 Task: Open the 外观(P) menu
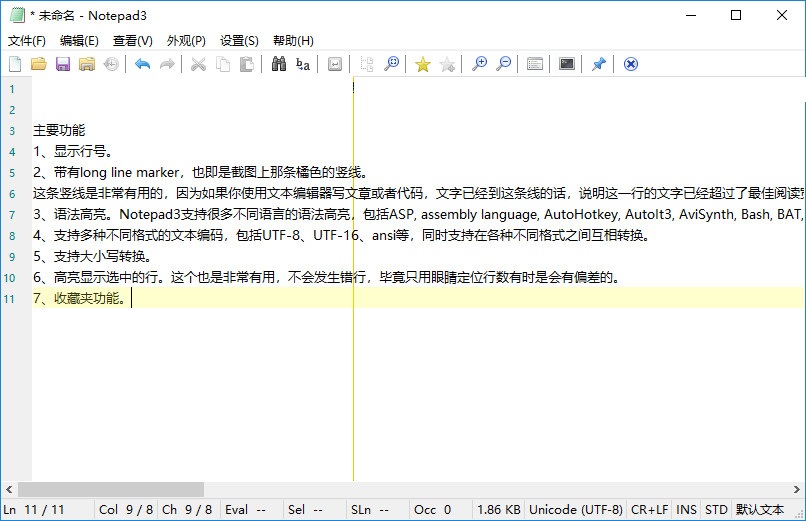coord(186,41)
